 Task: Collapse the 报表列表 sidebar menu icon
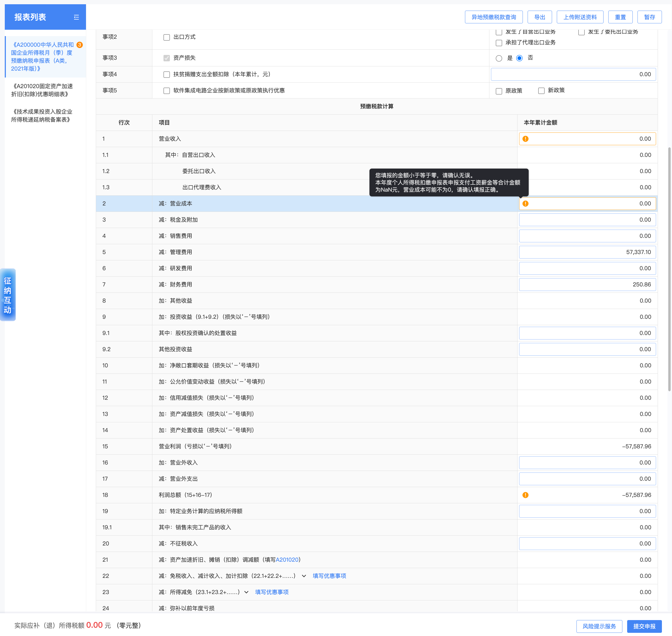76,17
